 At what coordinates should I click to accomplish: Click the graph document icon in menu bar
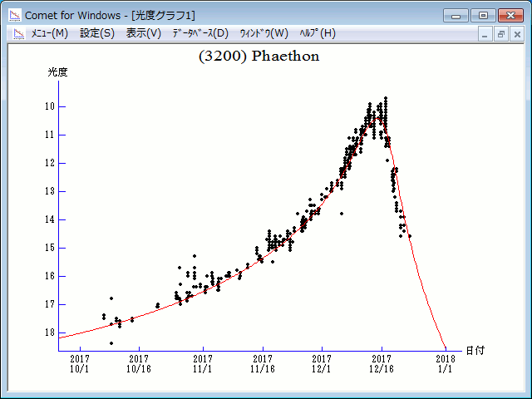click(x=16, y=33)
